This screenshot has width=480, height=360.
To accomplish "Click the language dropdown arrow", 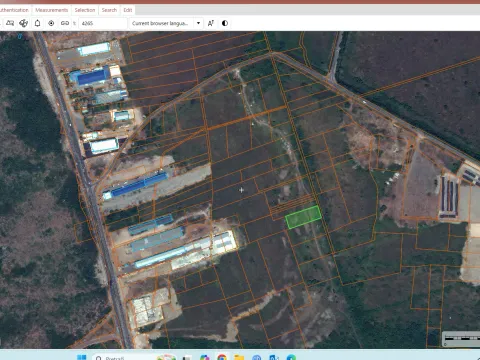I will (198, 23).
